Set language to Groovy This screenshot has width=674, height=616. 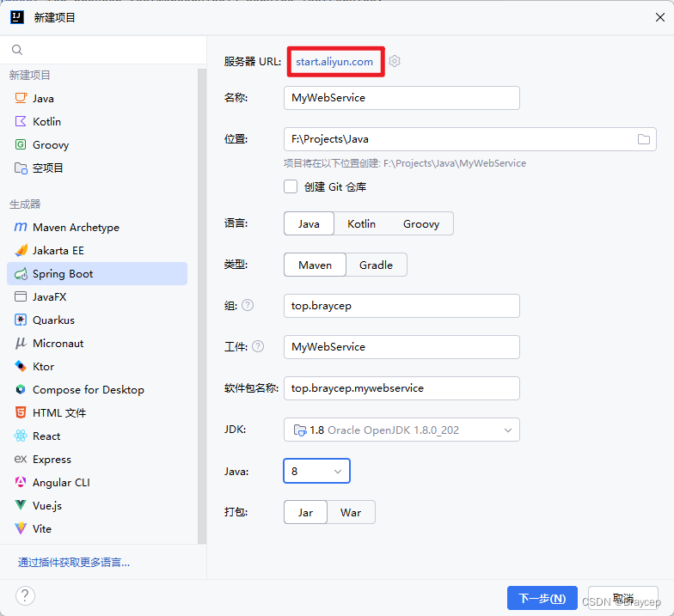click(421, 223)
